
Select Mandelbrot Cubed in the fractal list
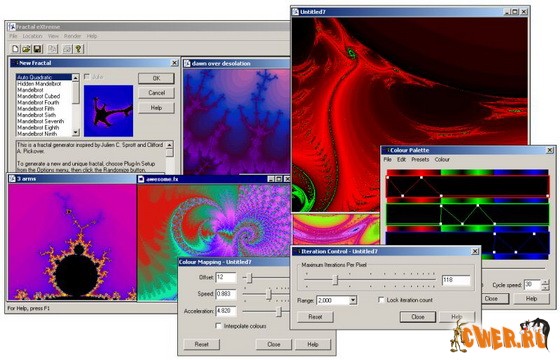click(39, 96)
